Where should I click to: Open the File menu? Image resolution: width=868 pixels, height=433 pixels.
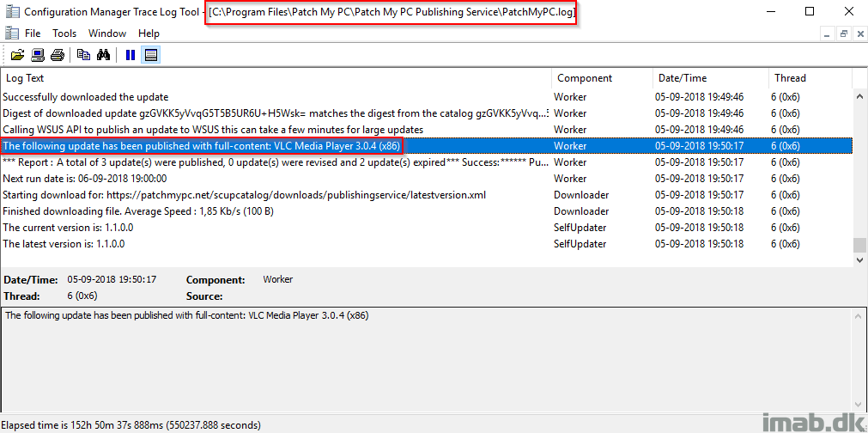[33, 34]
